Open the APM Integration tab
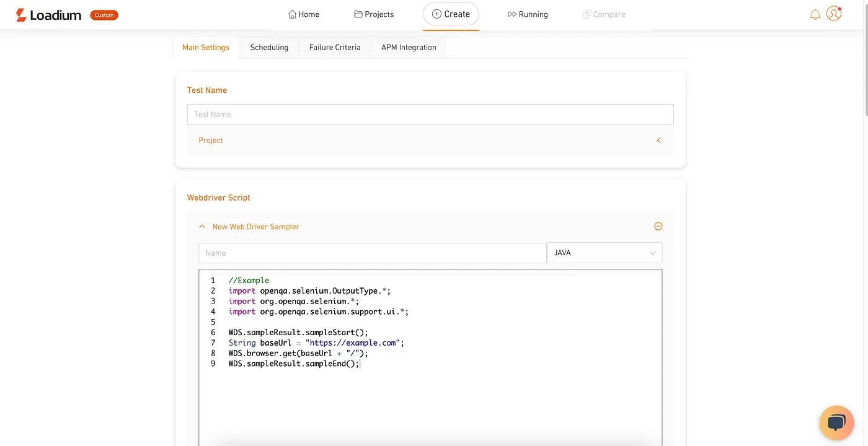The height and width of the screenshot is (446, 868). (409, 48)
